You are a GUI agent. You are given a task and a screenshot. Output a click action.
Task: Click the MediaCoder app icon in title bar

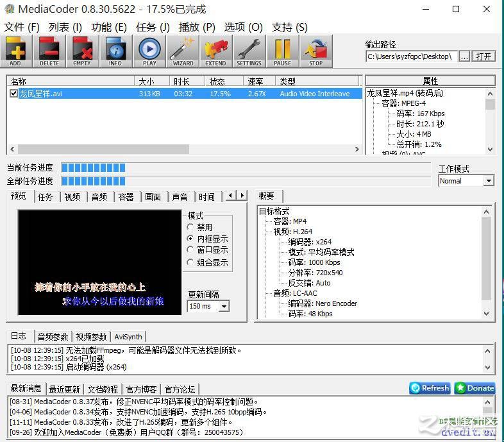pos(10,9)
